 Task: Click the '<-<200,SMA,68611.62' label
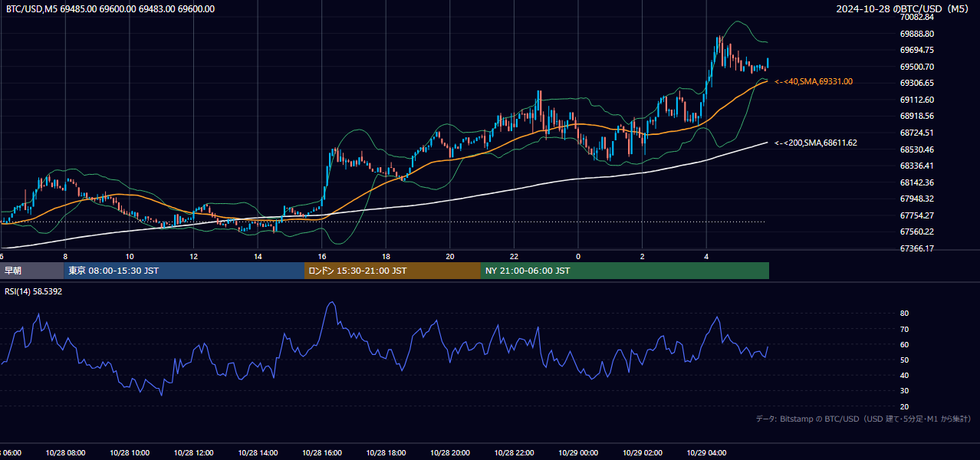[816, 143]
